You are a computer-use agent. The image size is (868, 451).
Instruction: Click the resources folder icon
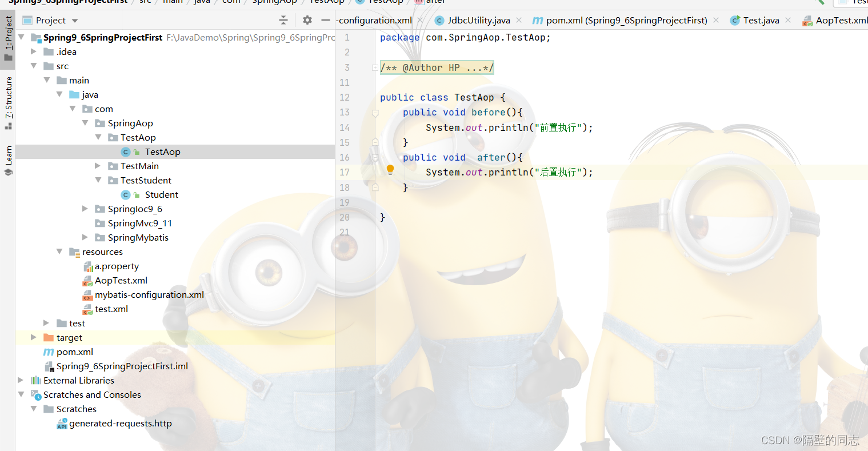pos(74,252)
